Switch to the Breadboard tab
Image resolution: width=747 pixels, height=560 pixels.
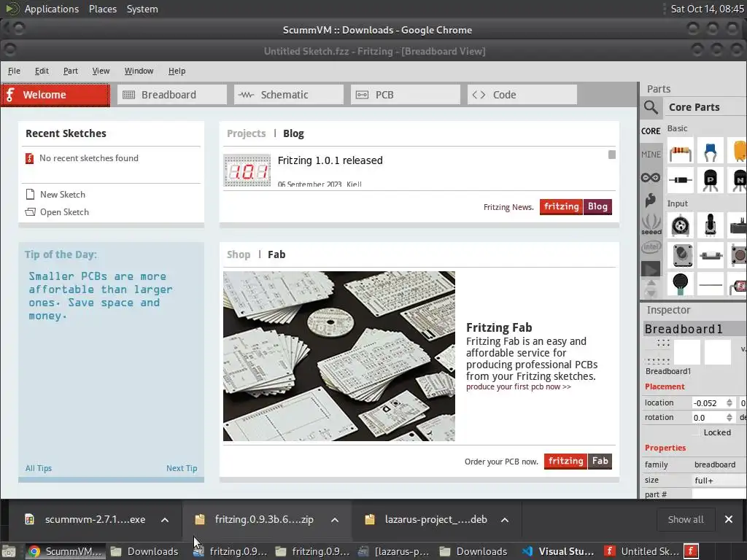[x=172, y=95]
